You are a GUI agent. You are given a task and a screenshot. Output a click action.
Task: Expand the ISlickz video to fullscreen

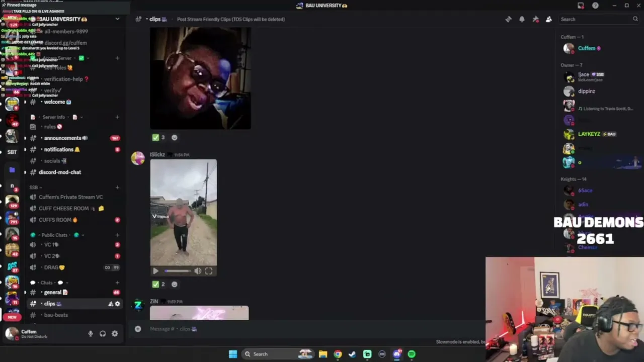209,271
